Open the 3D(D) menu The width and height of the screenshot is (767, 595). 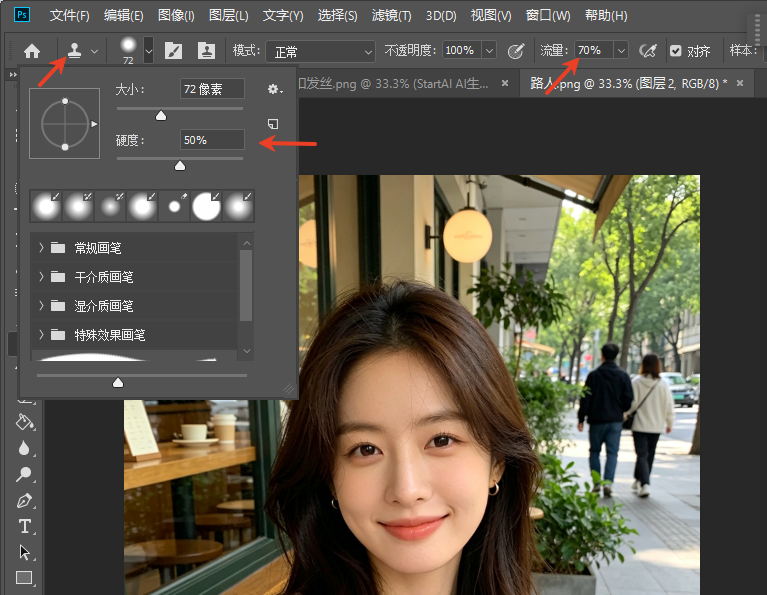click(441, 16)
